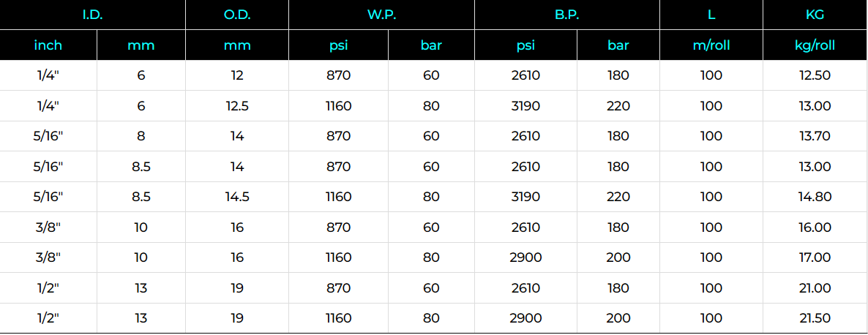Select the B.P. header cell

click(x=567, y=15)
